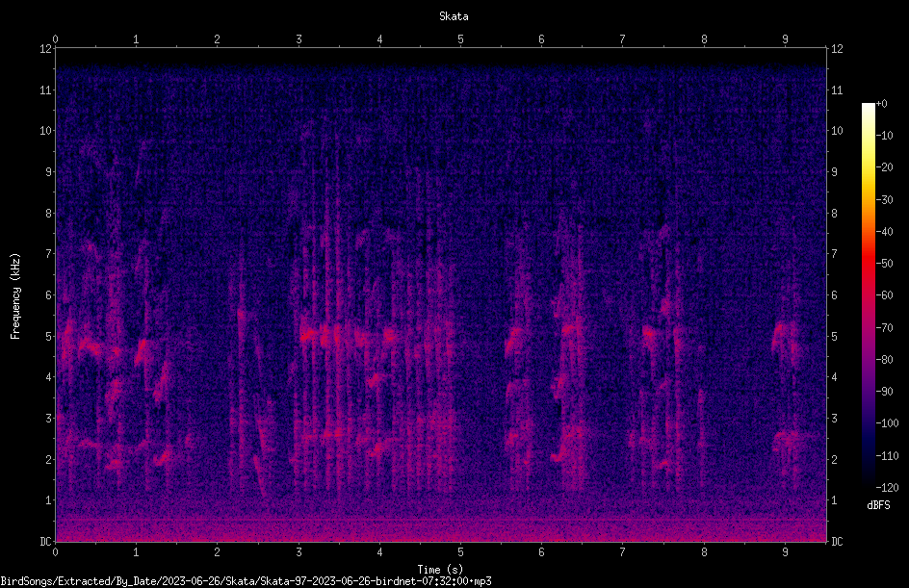Click the '0' tick on top time axis

[x=55, y=39]
